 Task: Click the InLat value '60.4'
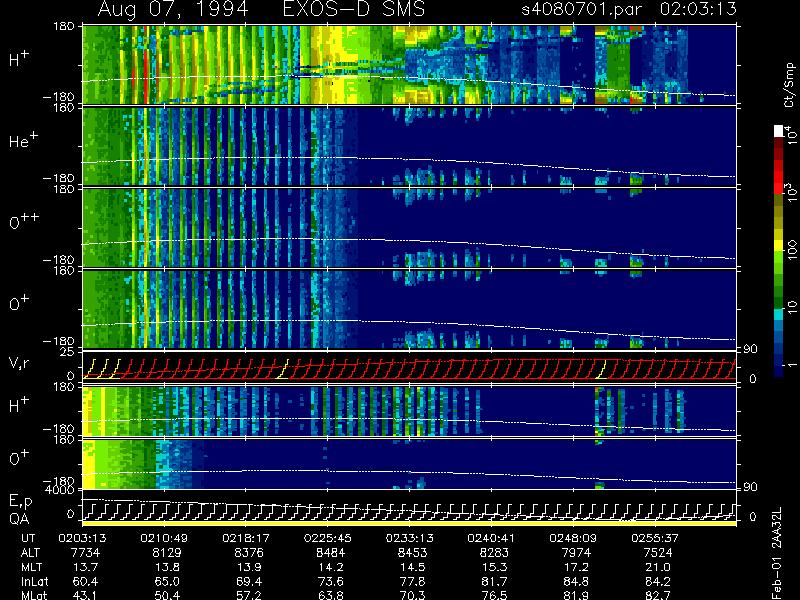(86, 581)
